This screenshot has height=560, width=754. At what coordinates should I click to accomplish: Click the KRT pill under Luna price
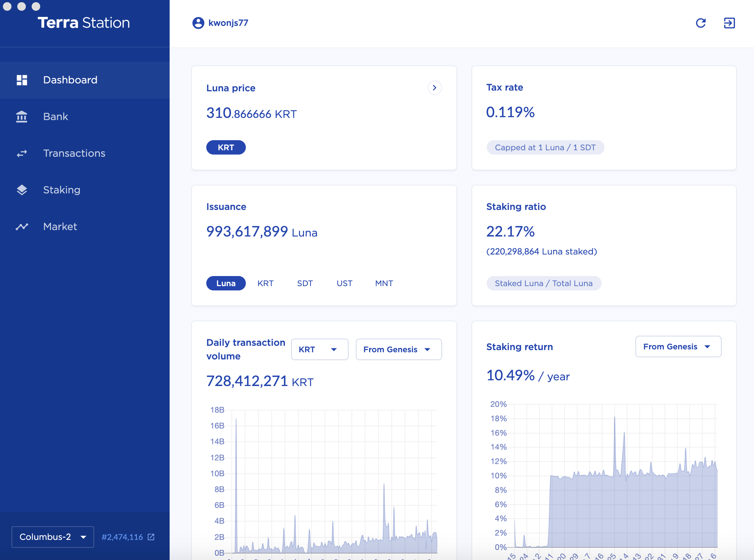(x=226, y=147)
